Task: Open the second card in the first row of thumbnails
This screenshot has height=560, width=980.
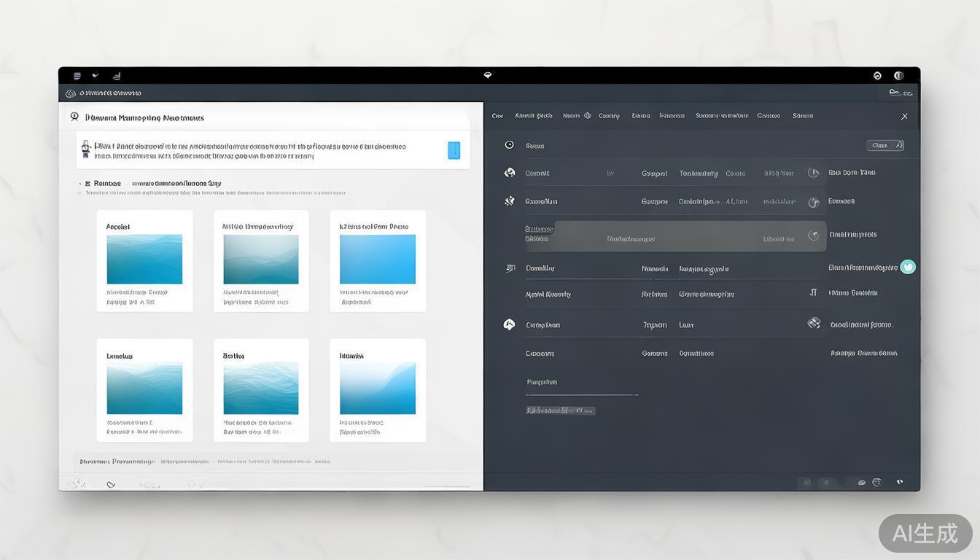Action: point(261,261)
